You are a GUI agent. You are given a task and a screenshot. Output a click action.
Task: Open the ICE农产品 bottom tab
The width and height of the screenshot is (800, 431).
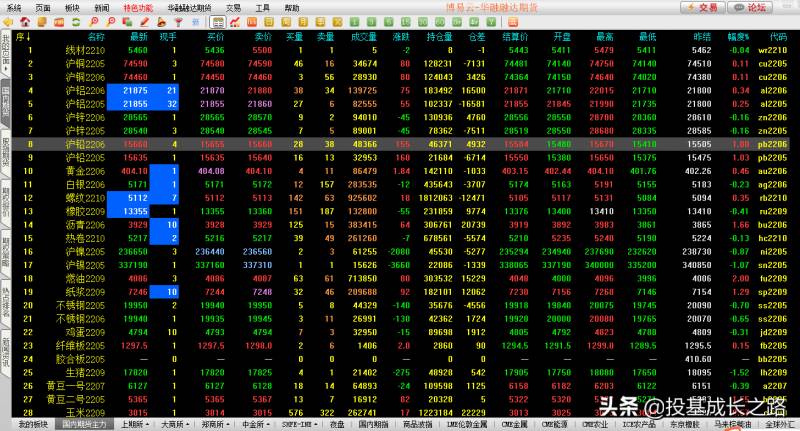640,424
